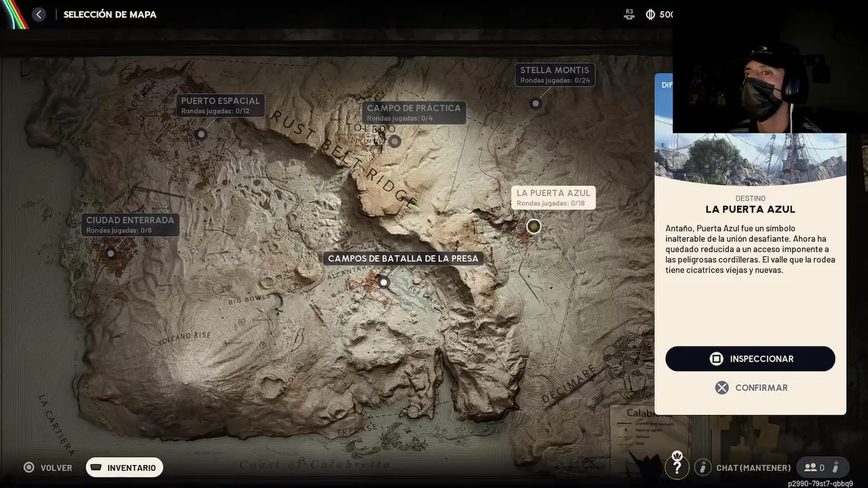Open the La Puerta Azul map label
Image resolution: width=868 pixels, height=488 pixels.
point(553,197)
